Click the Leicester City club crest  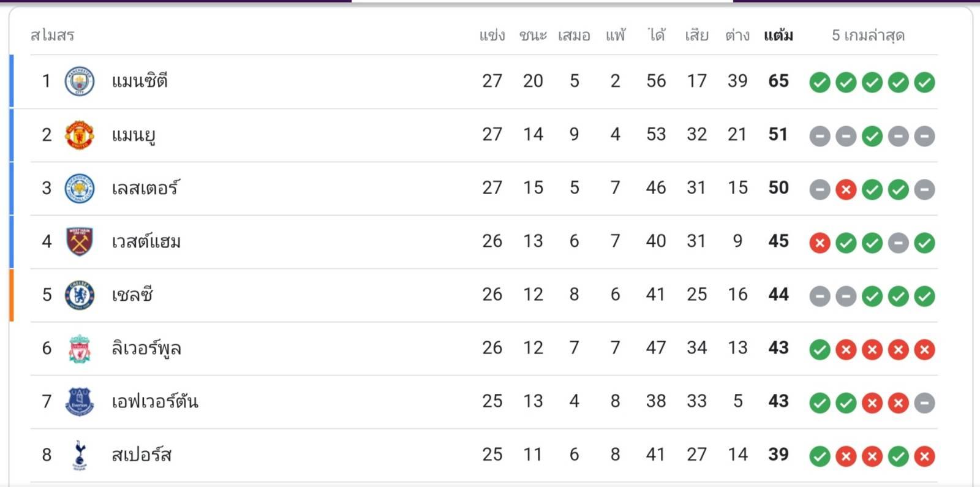click(80, 188)
